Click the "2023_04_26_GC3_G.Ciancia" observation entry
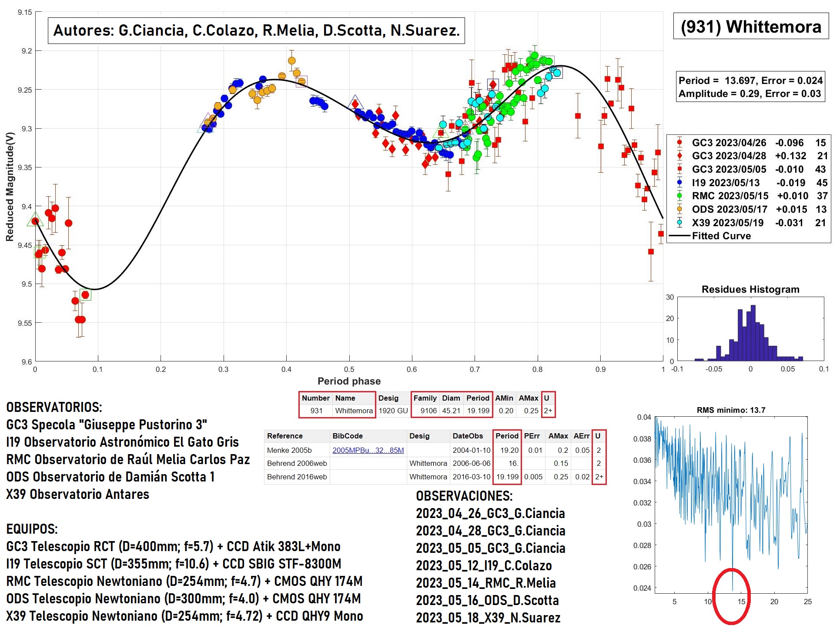This screenshot has height=632, width=840. click(x=490, y=513)
